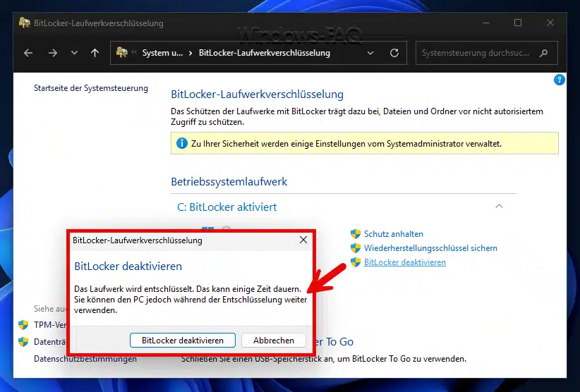580x392 pixels.
Task: Collapse the C: BitLocker aktiviert section chevron
Action: coord(499,206)
